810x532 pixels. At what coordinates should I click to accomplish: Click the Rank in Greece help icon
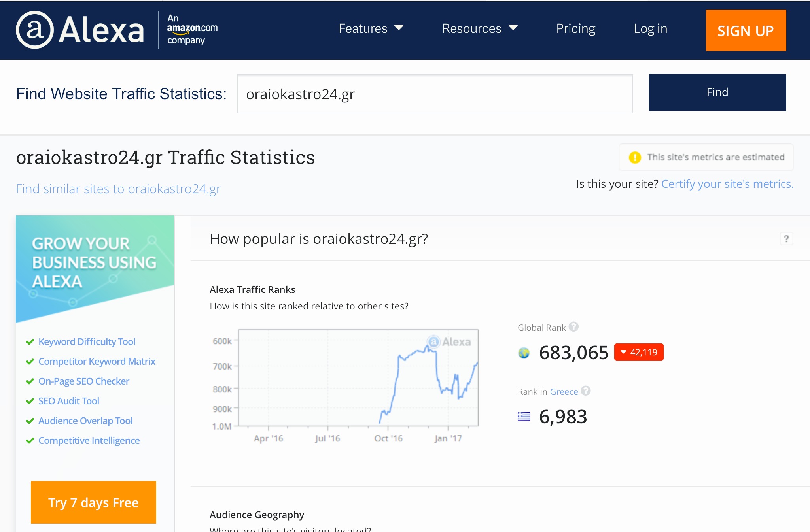586,391
